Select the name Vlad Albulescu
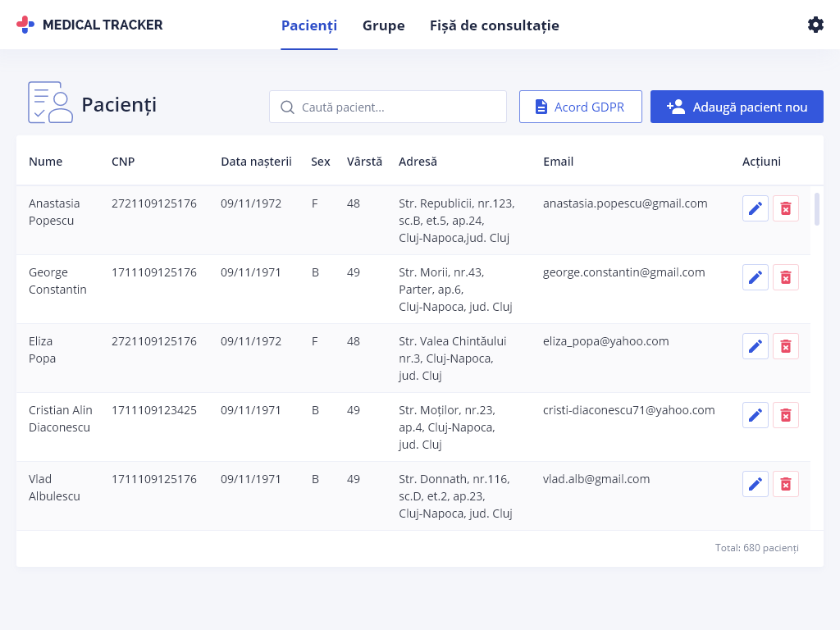The width and height of the screenshot is (840, 630). [x=54, y=487]
